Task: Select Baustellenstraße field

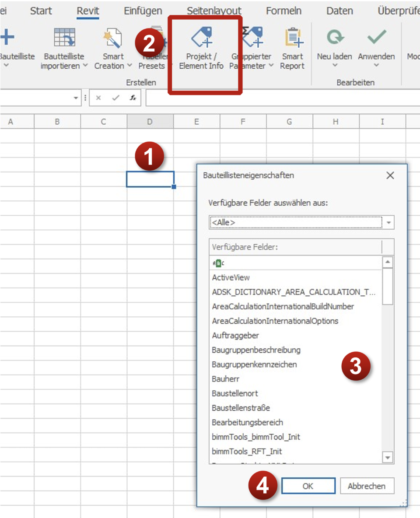Action: (295, 408)
